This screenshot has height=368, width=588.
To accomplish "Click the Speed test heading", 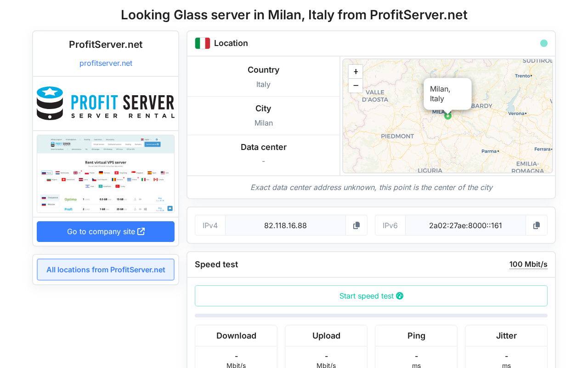I will click(216, 264).
